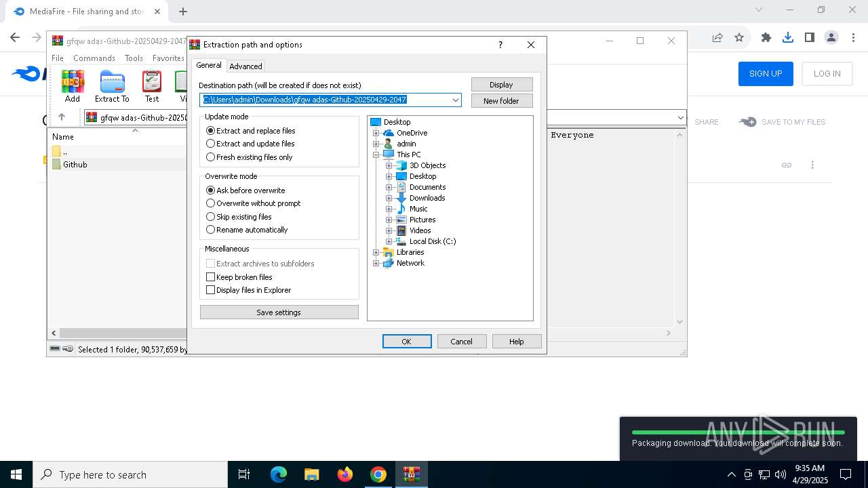
Task: Click Windows Start button
Action: (x=16, y=474)
